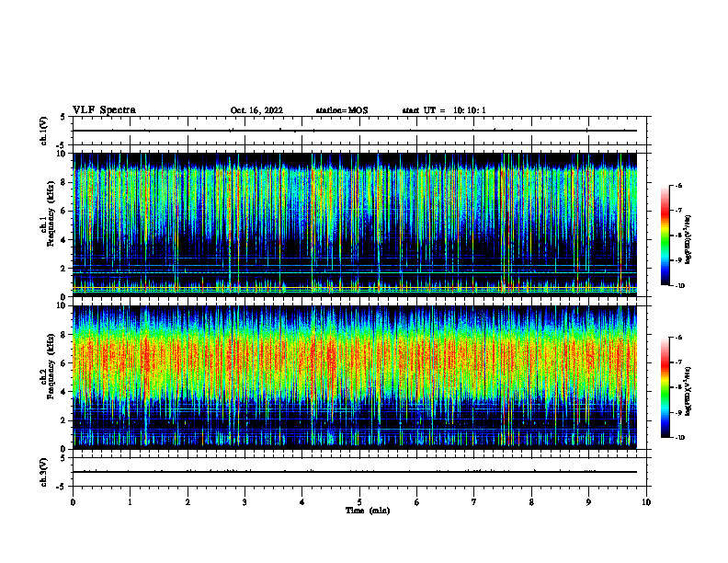Click the "-10" label on ch.2 color scale

tap(679, 438)
